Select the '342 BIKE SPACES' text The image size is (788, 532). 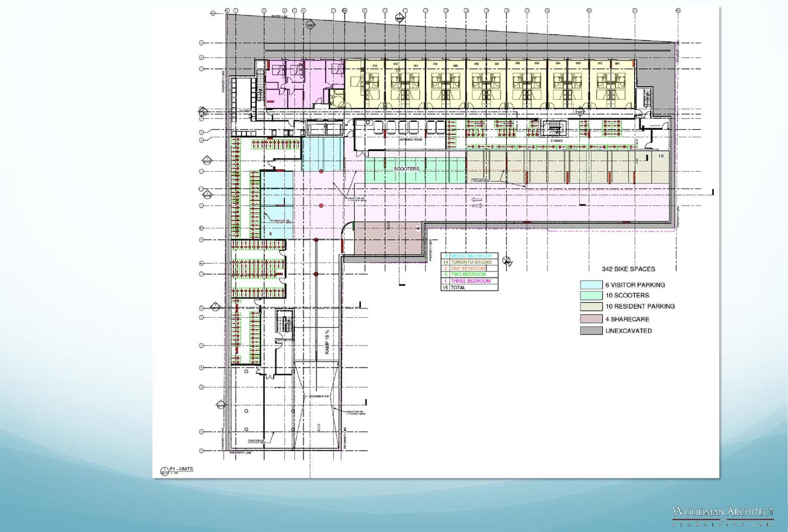pos(628,269)
